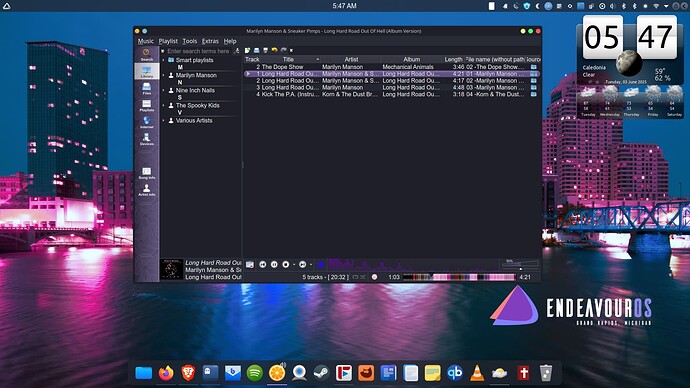The image size is (690, 388).
Task: Pause the current track
Action: point(274,264)
